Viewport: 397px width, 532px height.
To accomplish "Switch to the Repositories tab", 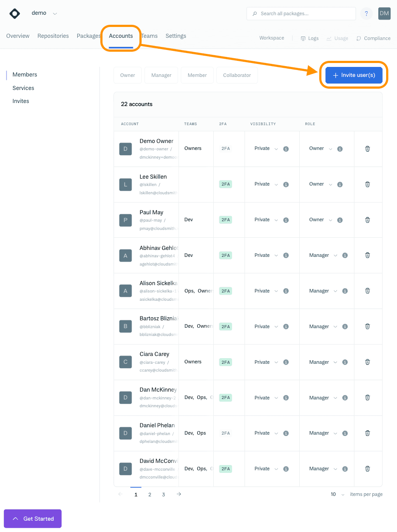I will pyautogui.click(x=53, y=36).
